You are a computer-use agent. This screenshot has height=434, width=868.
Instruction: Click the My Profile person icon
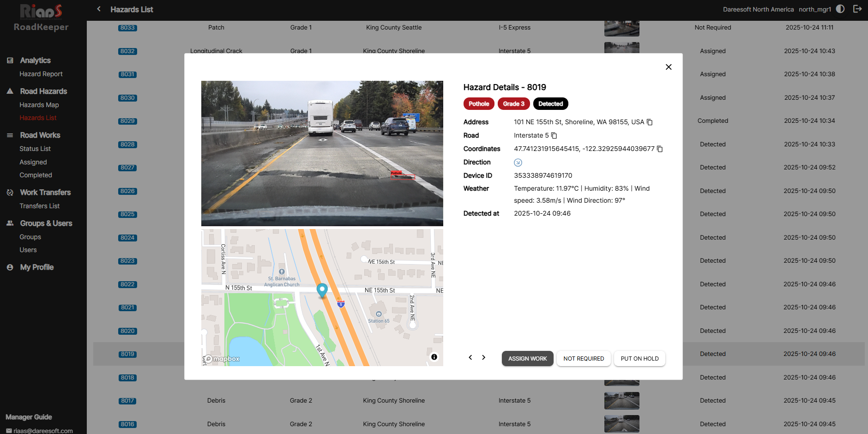(10, 267)
